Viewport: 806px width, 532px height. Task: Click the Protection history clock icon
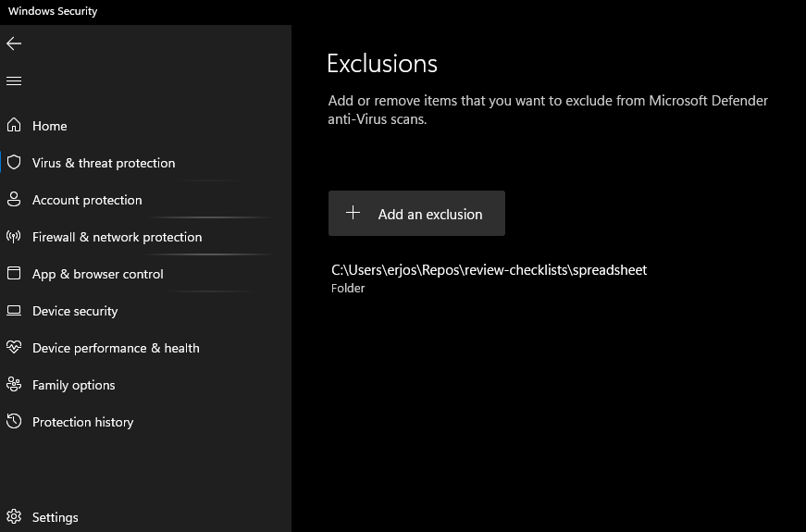click(x=14, y=421)
